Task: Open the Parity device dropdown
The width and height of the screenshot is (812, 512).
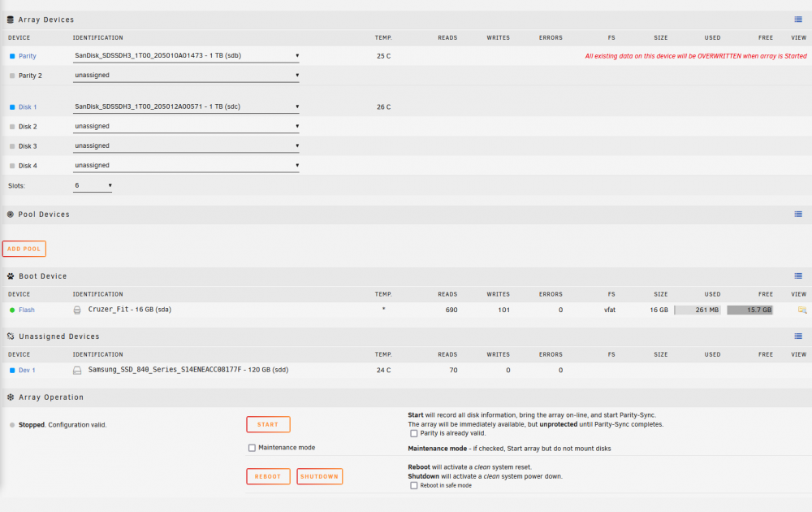Action: [x=186, y=55]
